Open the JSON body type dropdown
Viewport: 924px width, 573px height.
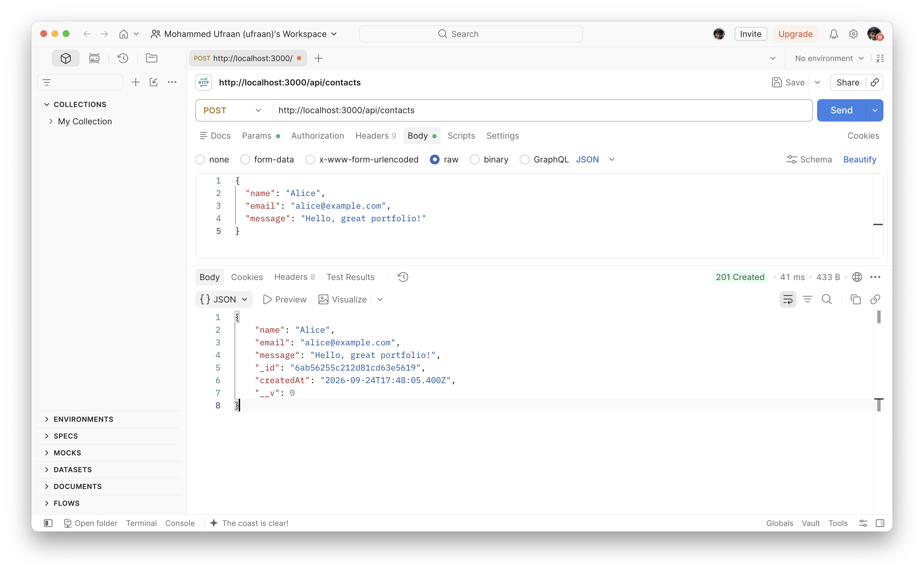(x=595, y=160)
